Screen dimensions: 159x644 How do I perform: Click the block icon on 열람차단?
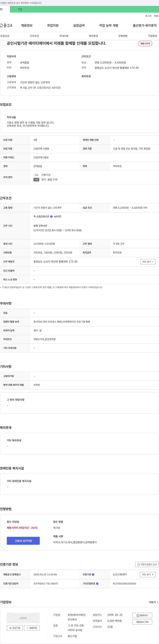pyautogui.click(x=27, y=628)
